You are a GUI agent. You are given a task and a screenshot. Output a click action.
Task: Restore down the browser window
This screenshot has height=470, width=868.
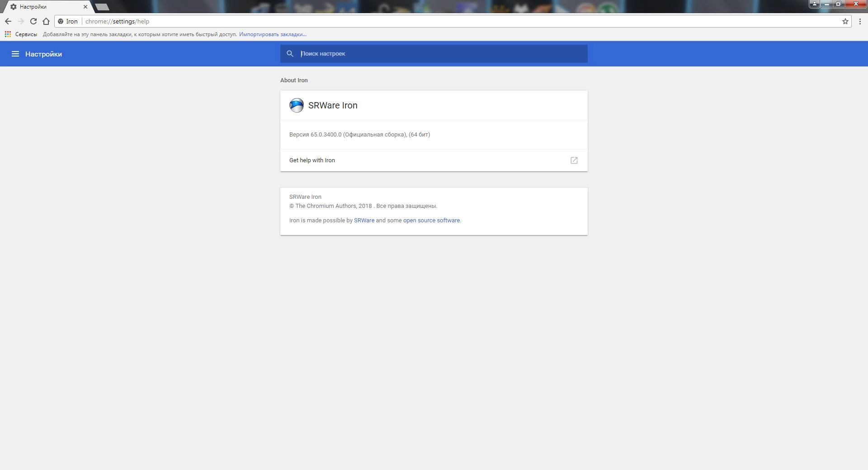838,4
